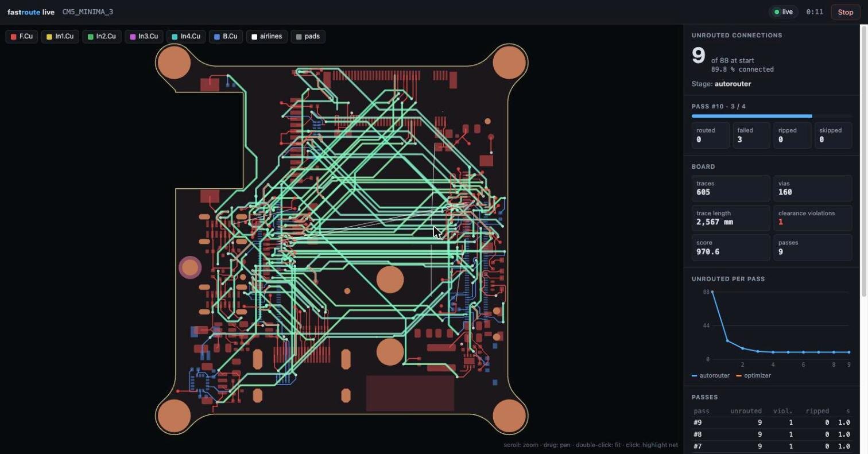The width and height of the screenshot is (868, 454).
Task: Select the skipped count card
Action: click(x=833, y=135)
